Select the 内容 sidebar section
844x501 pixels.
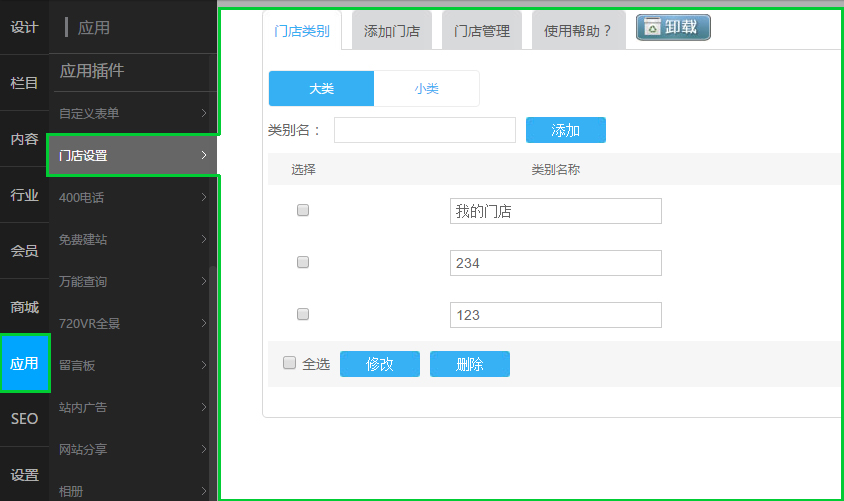click(x=24, y=140)
